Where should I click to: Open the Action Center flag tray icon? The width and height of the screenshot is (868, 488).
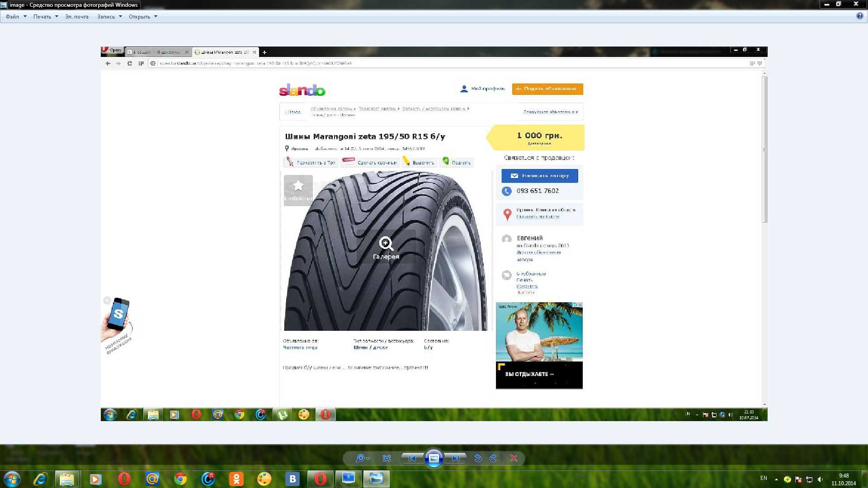(798, 479)
